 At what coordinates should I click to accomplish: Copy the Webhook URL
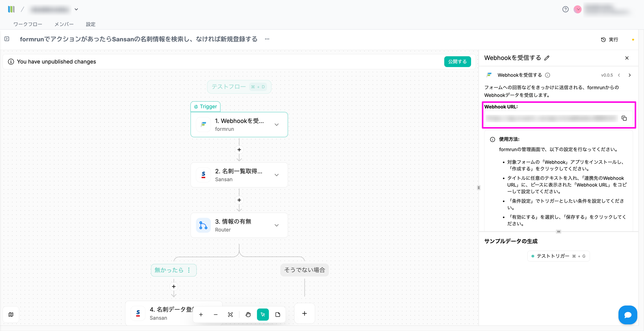(x=624, y=118)
